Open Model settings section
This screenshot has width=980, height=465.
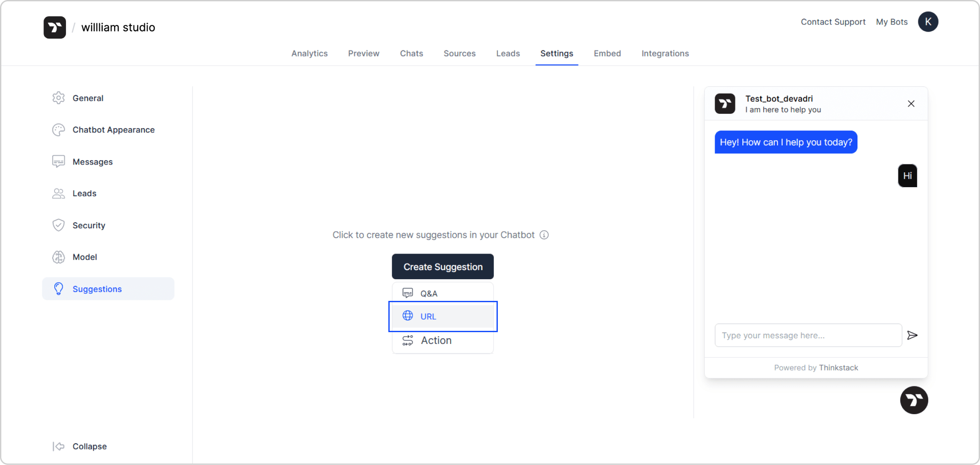coord(108,257)
